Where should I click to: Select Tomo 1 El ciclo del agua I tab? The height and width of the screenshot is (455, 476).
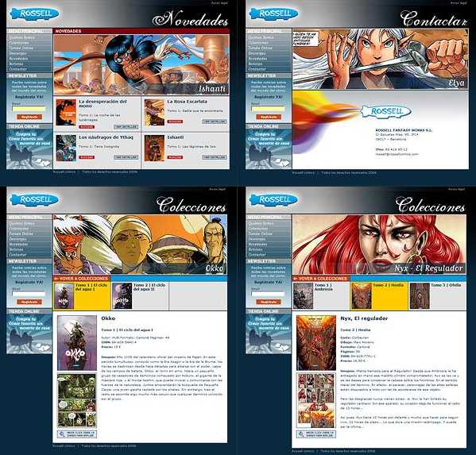coord(82,296)
